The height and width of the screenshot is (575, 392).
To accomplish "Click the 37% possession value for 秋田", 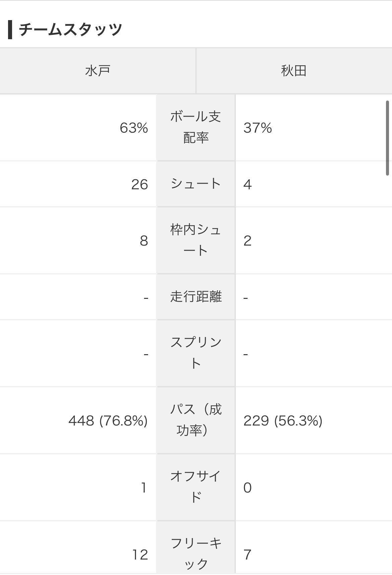I will pyautogui.click(x=258, y=128).
